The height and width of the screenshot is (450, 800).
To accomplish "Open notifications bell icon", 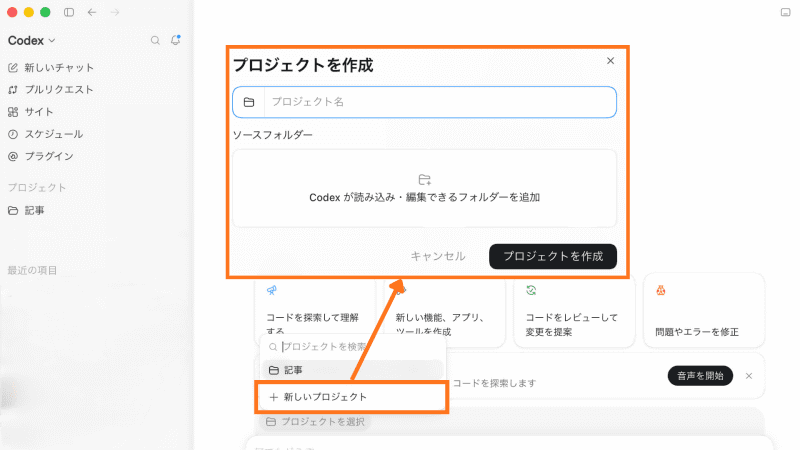I will coord(176,40).
